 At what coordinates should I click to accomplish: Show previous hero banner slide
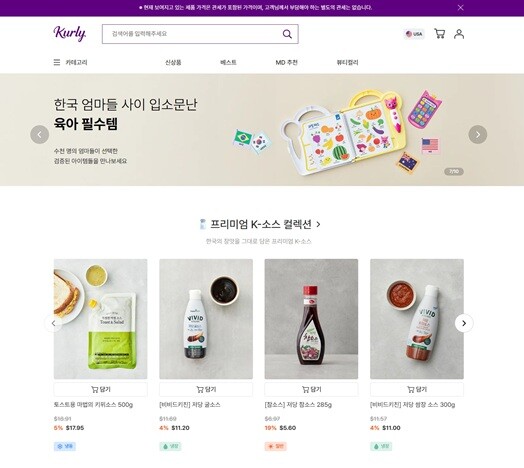[39, 134]
